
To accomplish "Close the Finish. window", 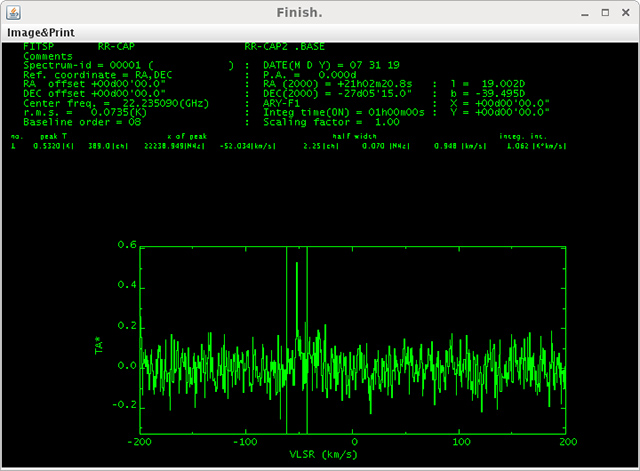I will [x=625, y=11].
